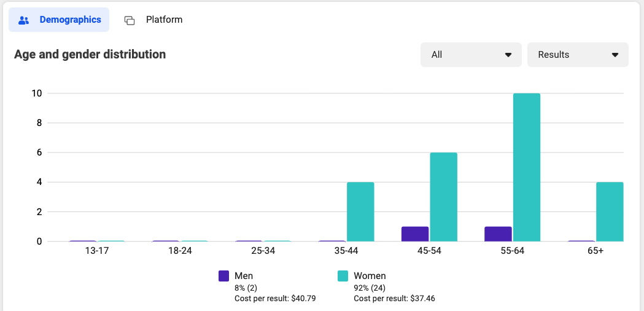Click the Results dropdown caret
Viewport: 644px width, 311px height.
tap(615, 55)
